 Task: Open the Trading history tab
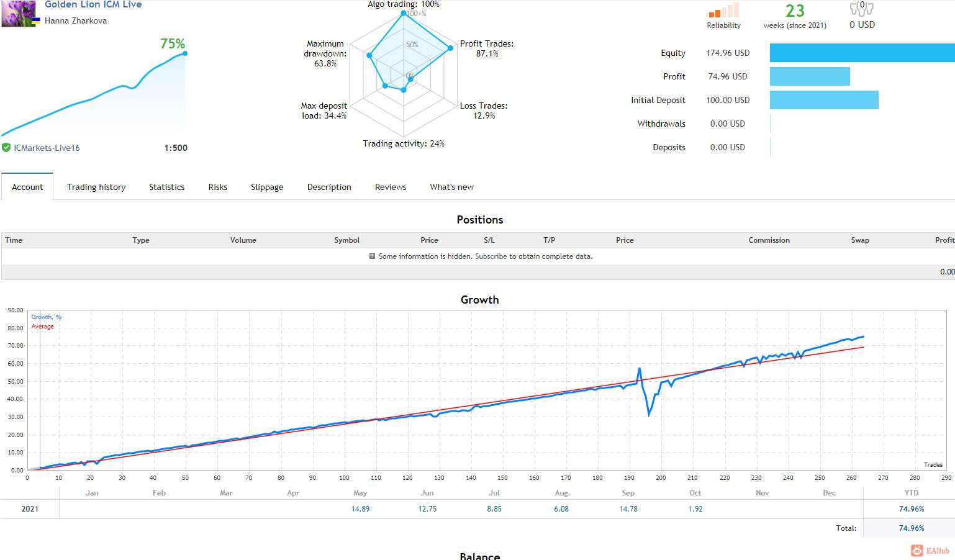(x=96, y=187)
